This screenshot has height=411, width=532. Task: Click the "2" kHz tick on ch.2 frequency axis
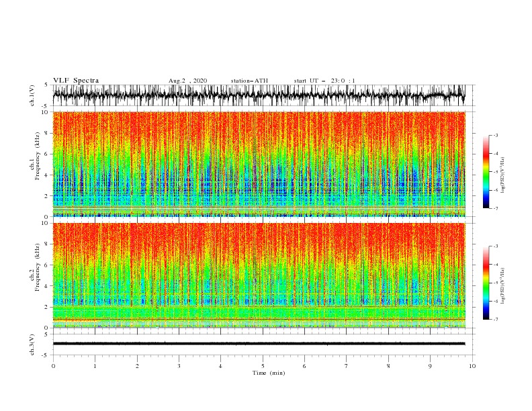point(46,307)
